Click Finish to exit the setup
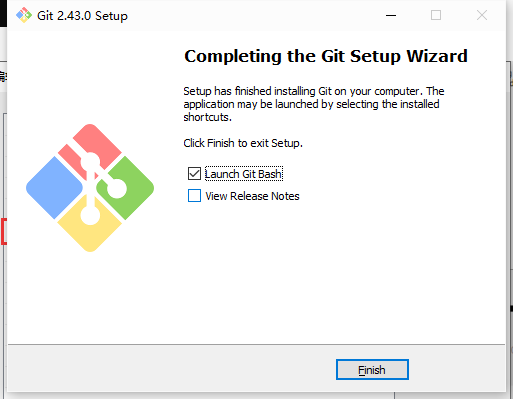Screen dimensions: 513x399 [x=372, y=370]
